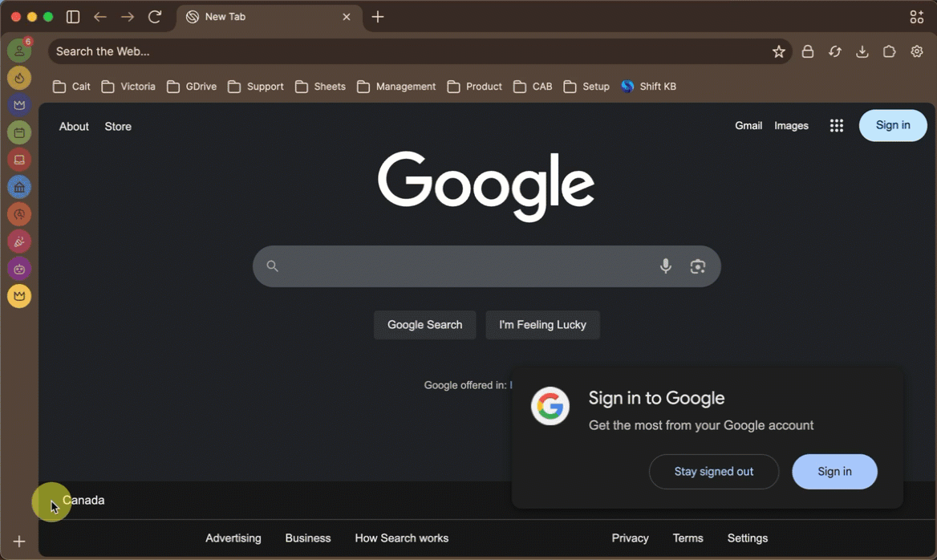Open the Support bookmarks folder
Viewport: 937px width, 560px height.
255,87
